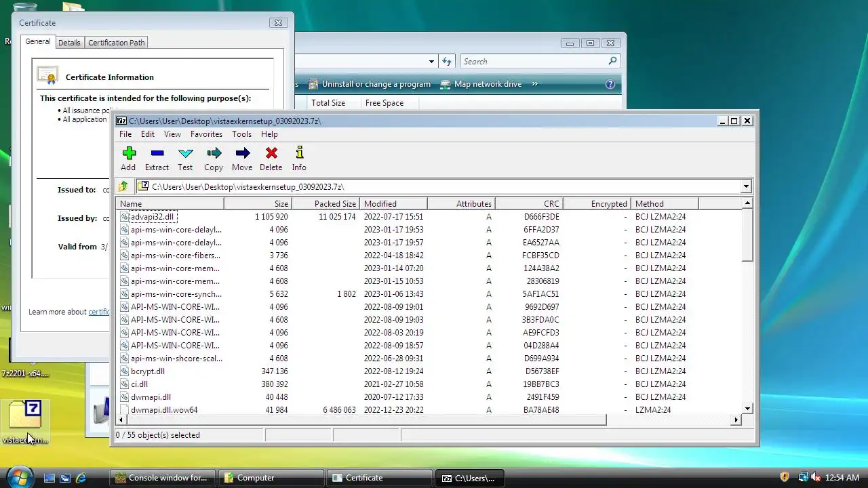
Task: Click the vistaexkern desktop archive icon
Action: [x=25, y=414]
